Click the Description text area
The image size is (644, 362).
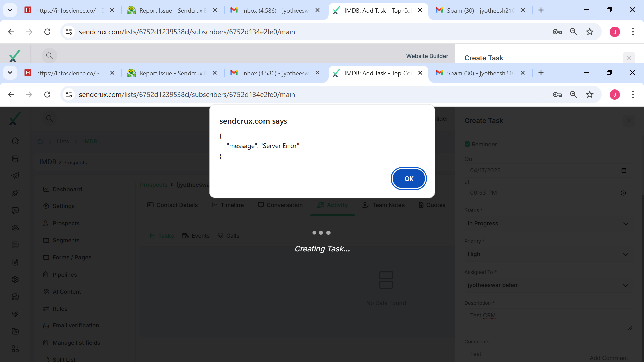pos(548,320)
